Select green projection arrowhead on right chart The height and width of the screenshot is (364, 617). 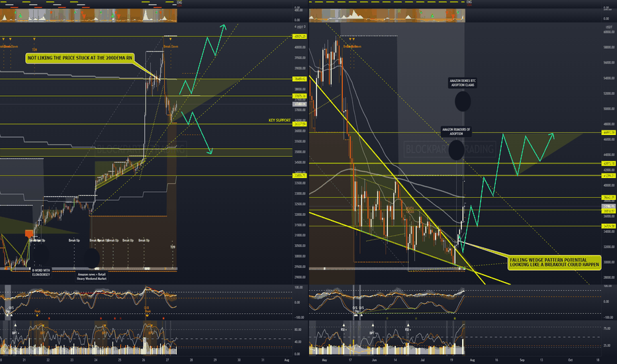tap(551, 136)
